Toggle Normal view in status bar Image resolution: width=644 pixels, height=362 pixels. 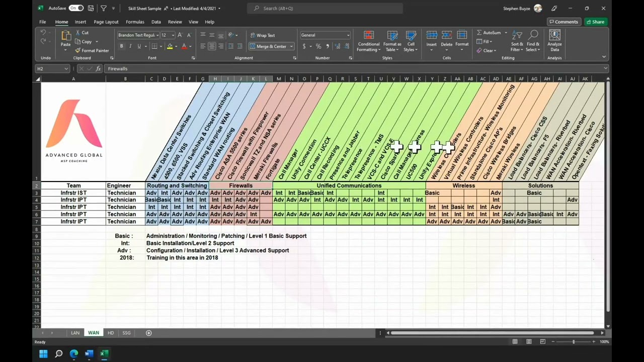coord(515,342)
